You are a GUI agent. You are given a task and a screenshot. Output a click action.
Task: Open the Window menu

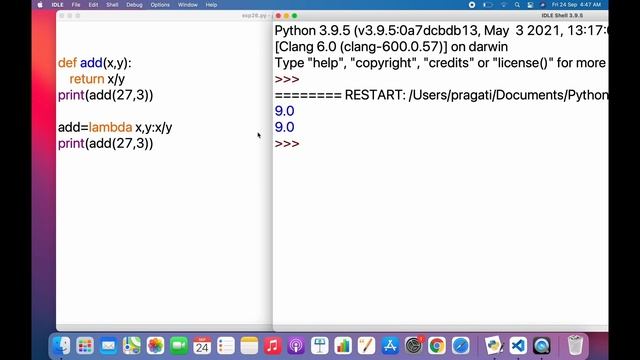click(188, 5)
